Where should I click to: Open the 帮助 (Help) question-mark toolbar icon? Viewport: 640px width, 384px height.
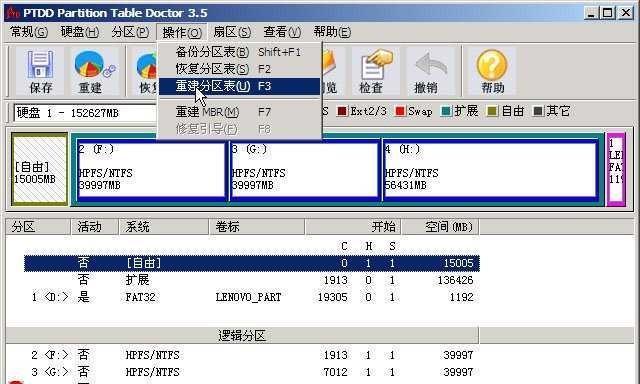[492, 71]
